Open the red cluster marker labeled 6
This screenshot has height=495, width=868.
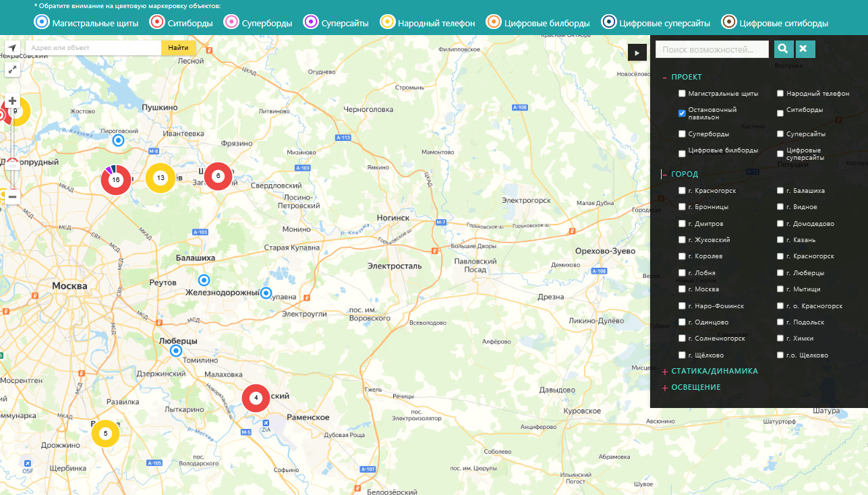click(x=218, y=176)
